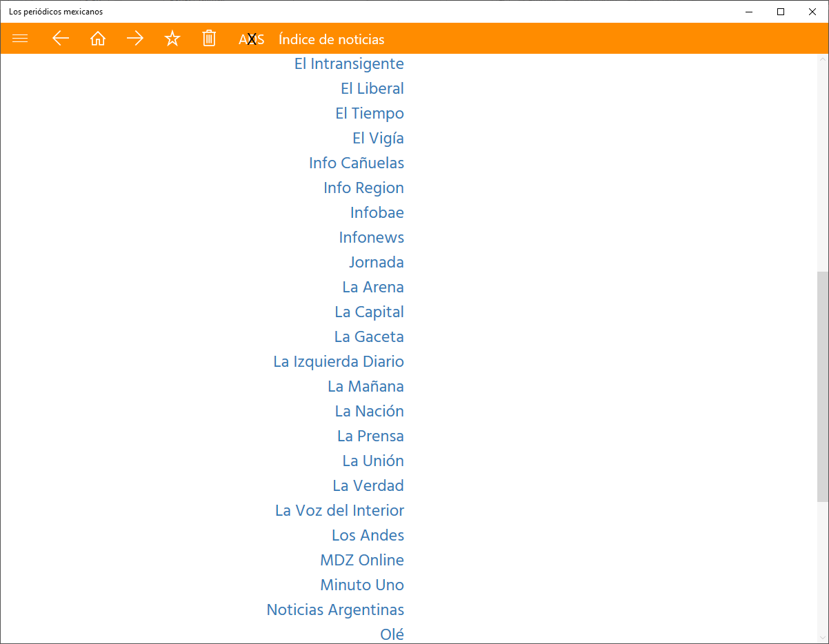The image size is (829, 644).
Task: Select MDZ Online link
Action: 362,560
